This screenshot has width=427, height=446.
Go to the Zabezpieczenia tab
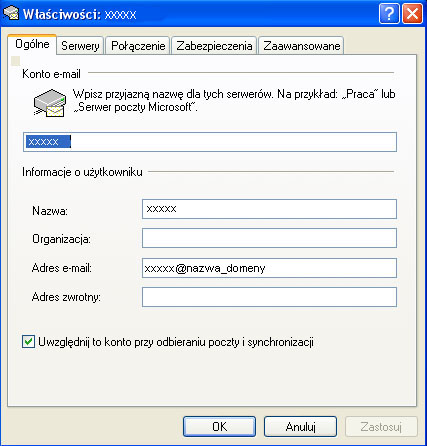tap(214, 46)
